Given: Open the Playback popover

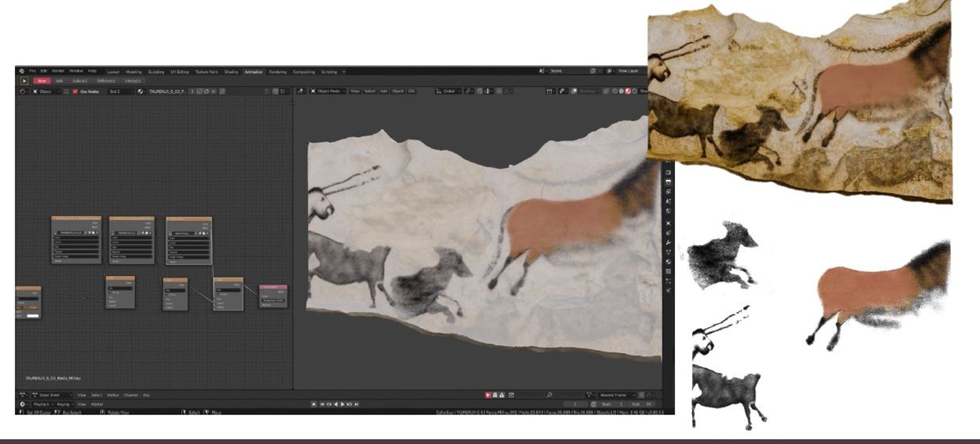Looking at the screenshot, I should pos(43,404).
